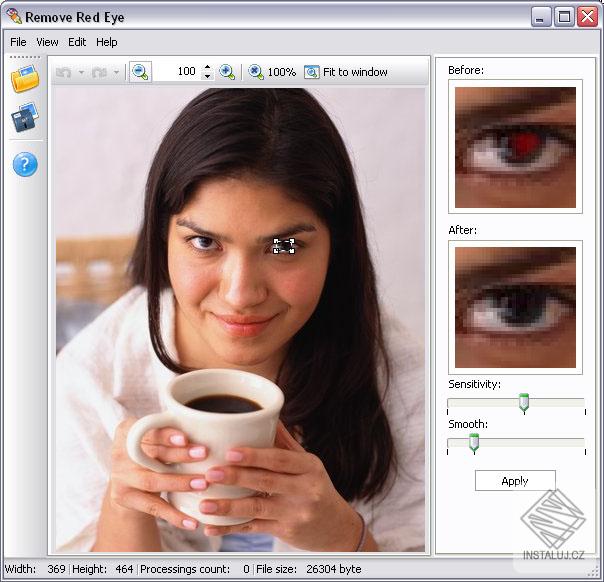Decrease zoom value with down stepper arrow

[x=207, y=76]
